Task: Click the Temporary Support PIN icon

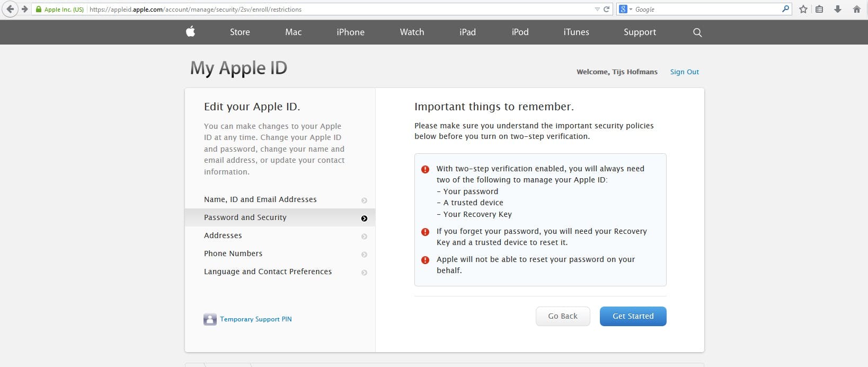Action: pos(210,319)
